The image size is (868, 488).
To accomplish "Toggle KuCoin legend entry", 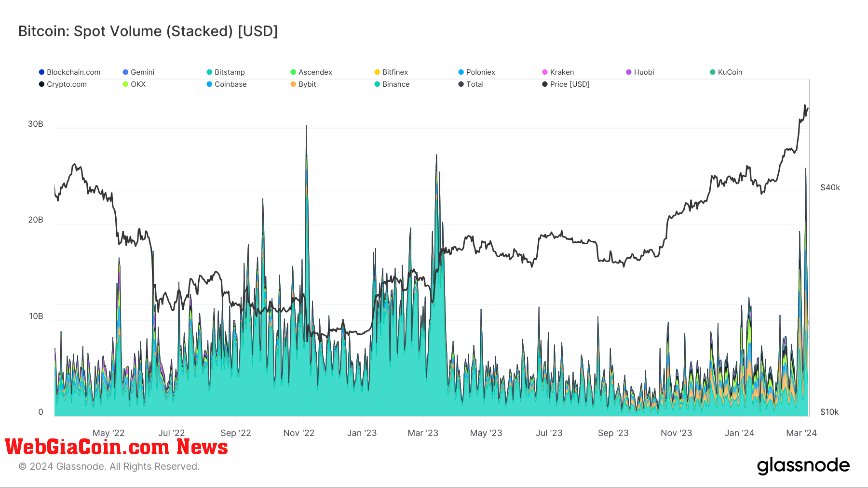I will click(x=726, y=72).
